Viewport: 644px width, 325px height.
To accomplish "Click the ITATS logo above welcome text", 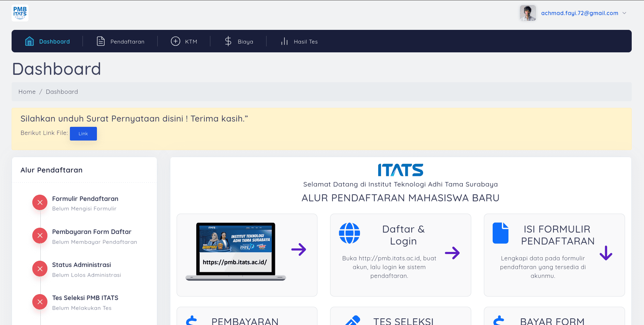I will pyautogui.click(x=401, y=170).
